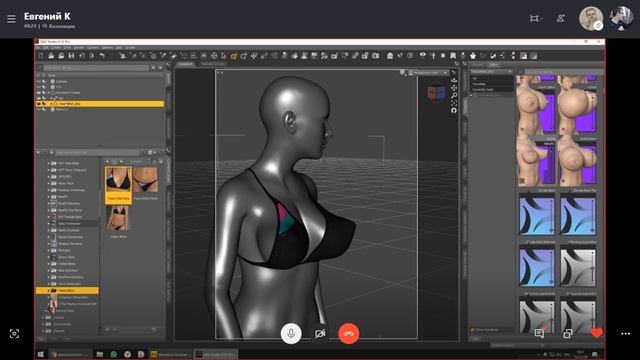Switch to the Render Library tab
Screen dimensions: 640x360
213,64
